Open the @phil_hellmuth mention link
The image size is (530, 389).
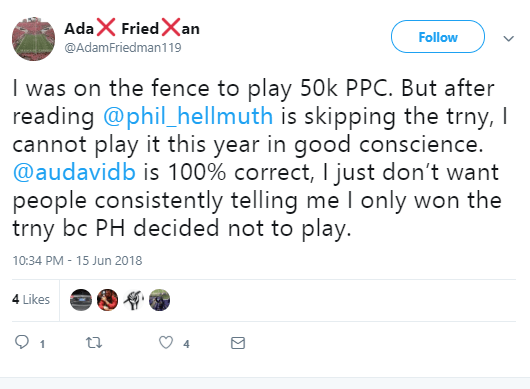click(188, 116)
